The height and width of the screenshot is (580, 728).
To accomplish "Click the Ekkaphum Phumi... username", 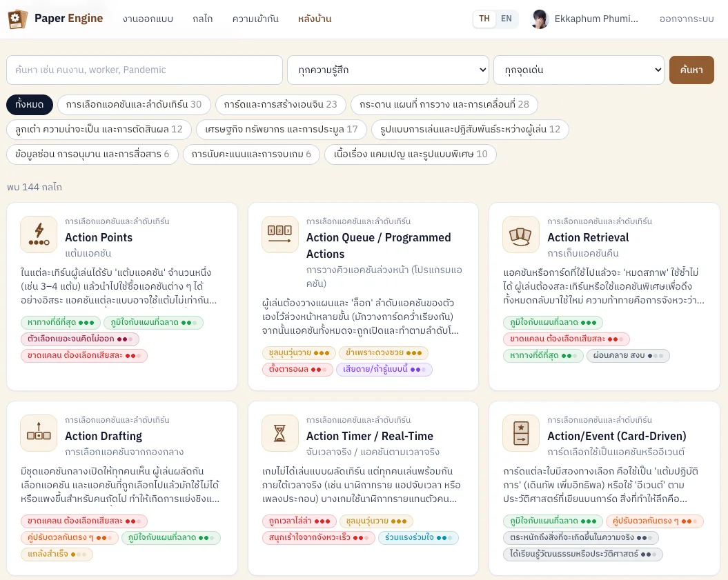I will tap(596, 19).
